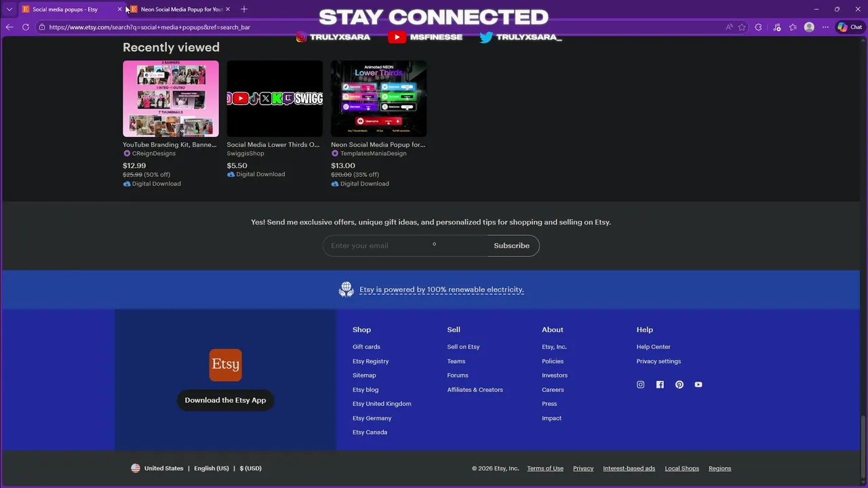Open the Read aloud icon in address bar
Viewport: 868px width, 488px height.
pyautogui.click(x=729, y=27)
